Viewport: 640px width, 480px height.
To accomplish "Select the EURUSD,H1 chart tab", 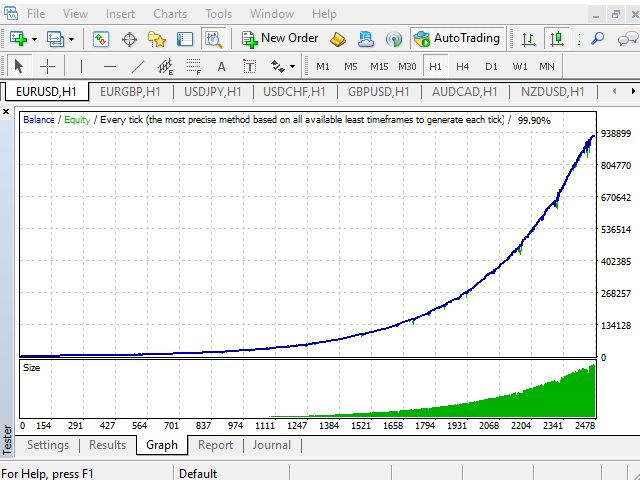I will (x=47, y=92).
